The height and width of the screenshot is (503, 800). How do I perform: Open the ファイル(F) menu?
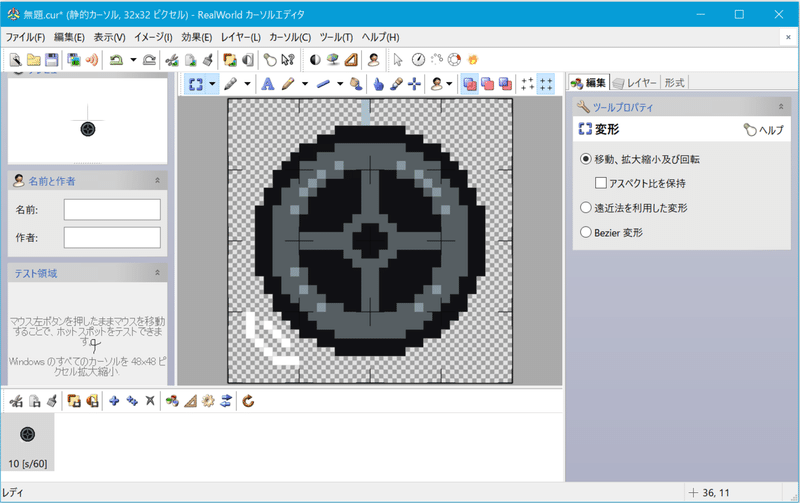25,37
